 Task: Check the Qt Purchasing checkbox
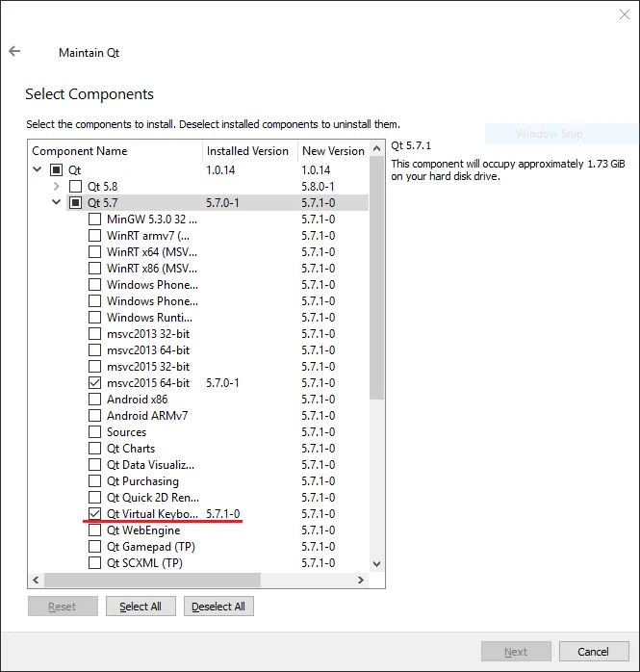coord(94,480)
